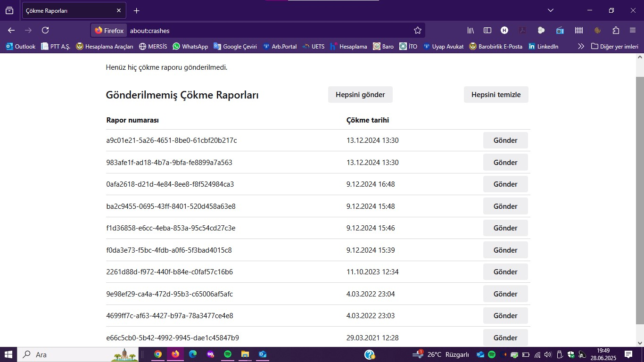Click the reload page button
644x362 pixels.
(45, 30)
